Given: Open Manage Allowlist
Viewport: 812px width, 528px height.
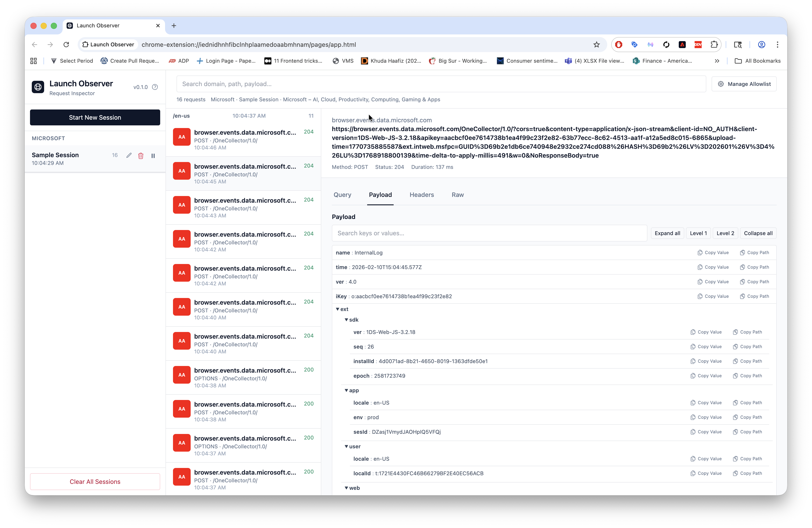Looking at the screenshot, I should click(744, 84).
